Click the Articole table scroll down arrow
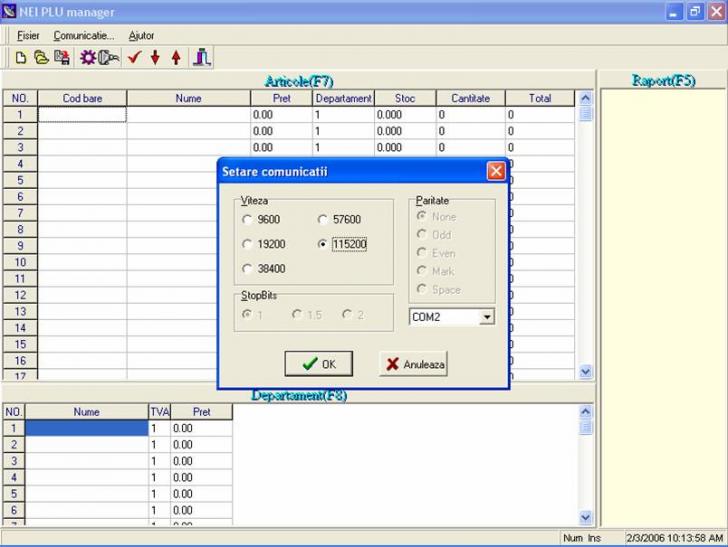The width and height of the screenshot is (728, 547). (586, 371)
